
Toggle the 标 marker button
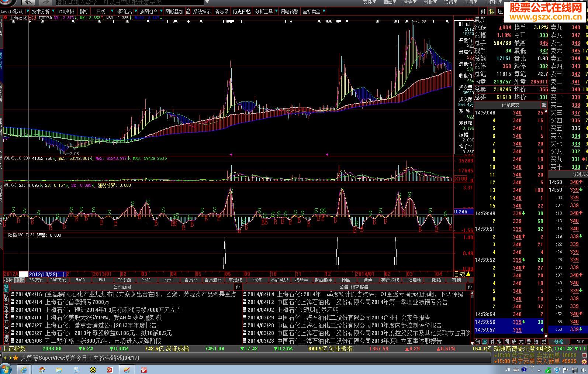491,11
